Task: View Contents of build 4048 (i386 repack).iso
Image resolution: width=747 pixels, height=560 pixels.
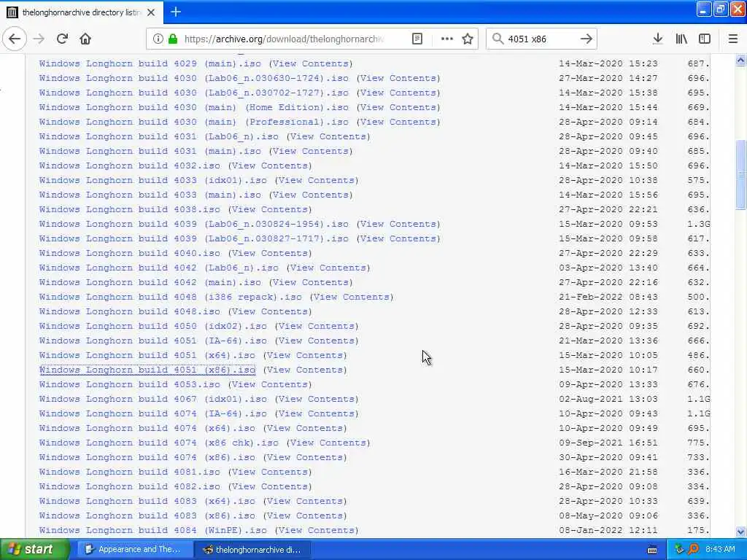Action: (352, 297)
